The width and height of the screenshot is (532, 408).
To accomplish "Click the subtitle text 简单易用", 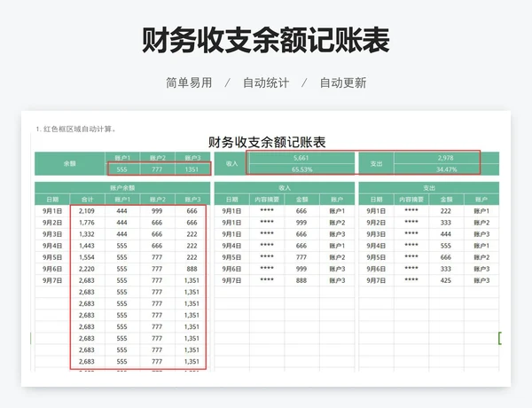I will click(x=189, y=82).
